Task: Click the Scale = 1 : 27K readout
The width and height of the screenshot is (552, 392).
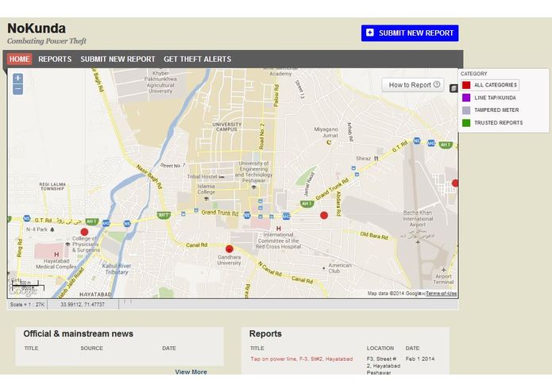Action: (x=27, y=305)
